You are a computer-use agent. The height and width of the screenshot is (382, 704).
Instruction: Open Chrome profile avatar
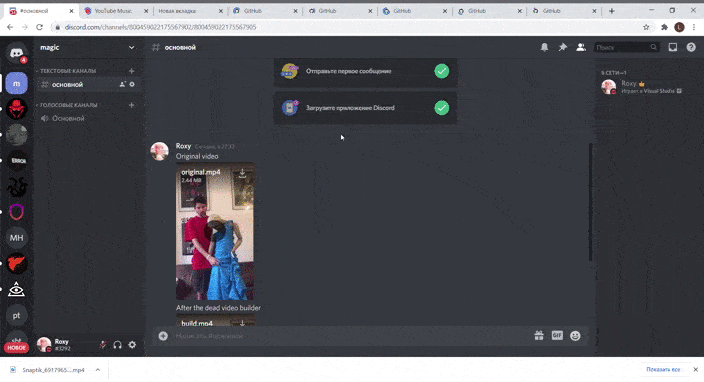click(679, 27)
